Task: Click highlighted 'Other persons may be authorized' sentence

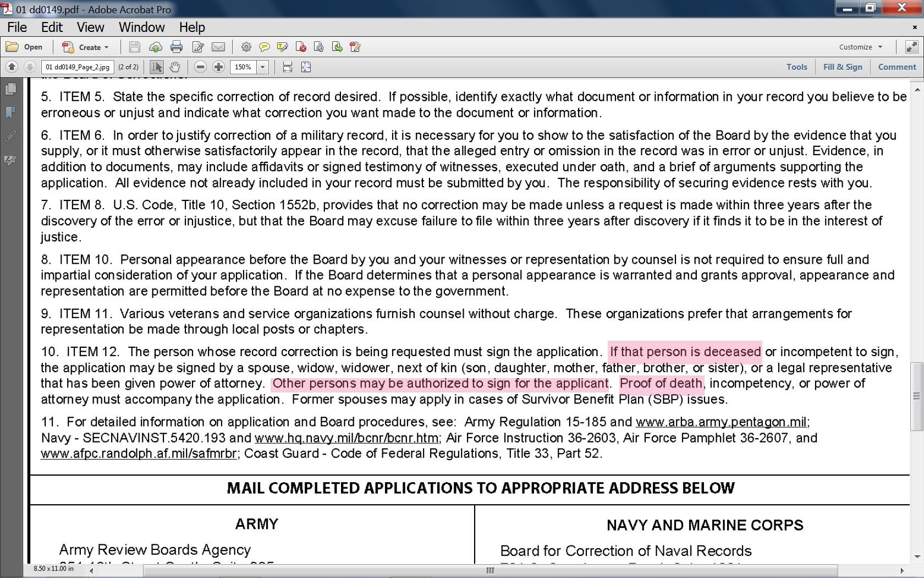Action: pyautogui.click(x=440, y=383)
